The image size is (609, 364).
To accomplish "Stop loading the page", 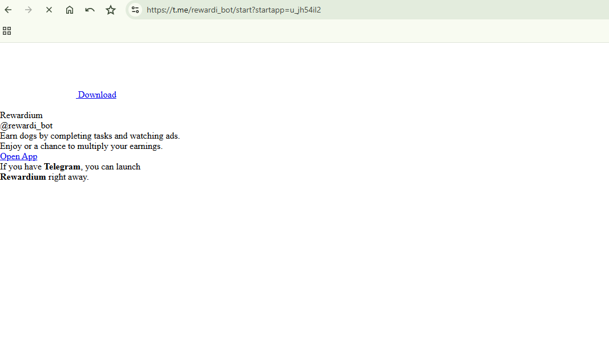I will click(49, 10).
